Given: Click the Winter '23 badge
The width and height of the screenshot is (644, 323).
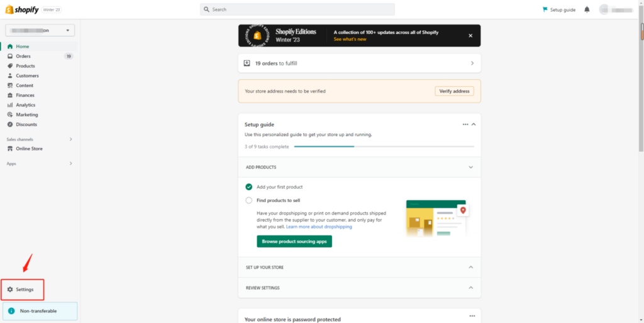Looking at the screenshot, I should 52,10.
